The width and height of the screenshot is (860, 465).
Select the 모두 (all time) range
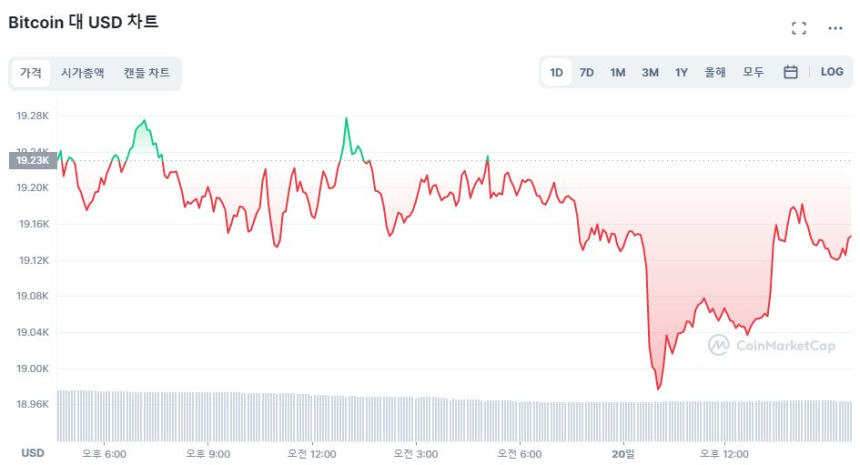tap(753, 72)
